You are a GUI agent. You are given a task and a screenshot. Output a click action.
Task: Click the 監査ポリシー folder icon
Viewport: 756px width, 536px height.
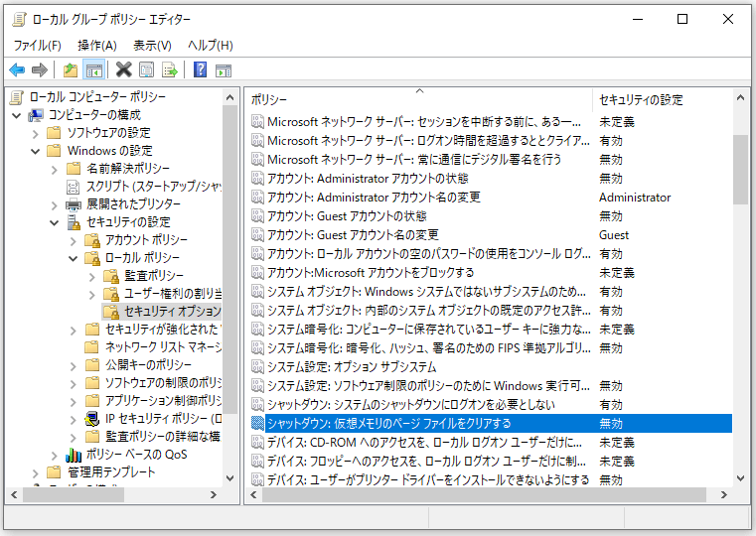click(x=111, y=276)
